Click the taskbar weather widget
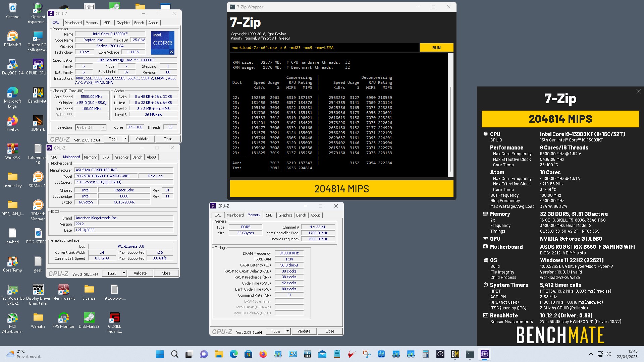The height and width of the screenshot is (362, 644). 23,354
